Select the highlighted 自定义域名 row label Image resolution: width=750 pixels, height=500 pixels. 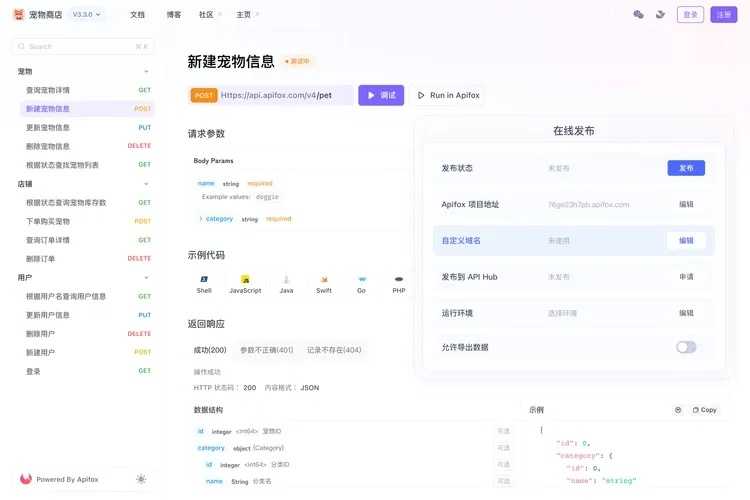click(x=461, y=240)
